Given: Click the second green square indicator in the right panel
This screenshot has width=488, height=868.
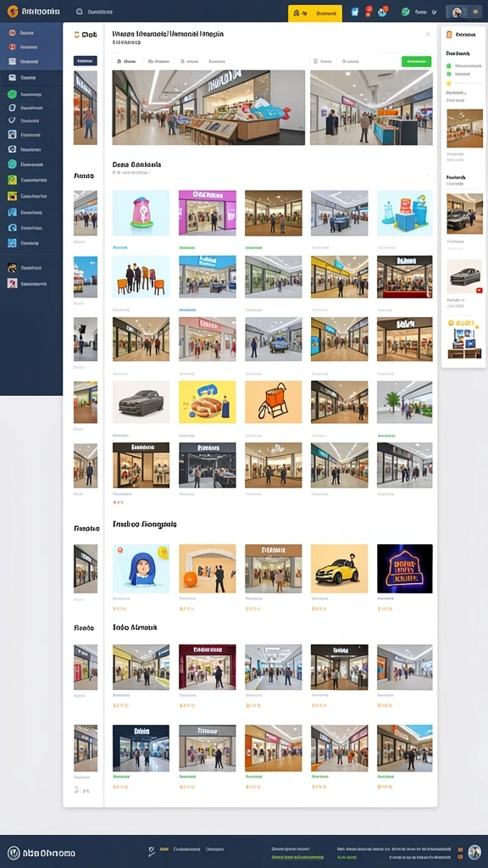Looking at the screenshot, I should (x=449, y=74).
